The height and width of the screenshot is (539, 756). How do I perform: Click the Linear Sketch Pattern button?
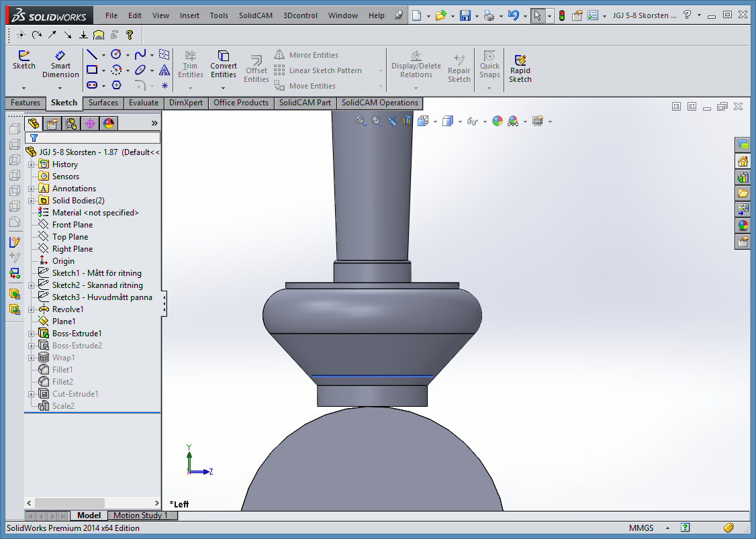pyautogui.click(x=318, y=70)
